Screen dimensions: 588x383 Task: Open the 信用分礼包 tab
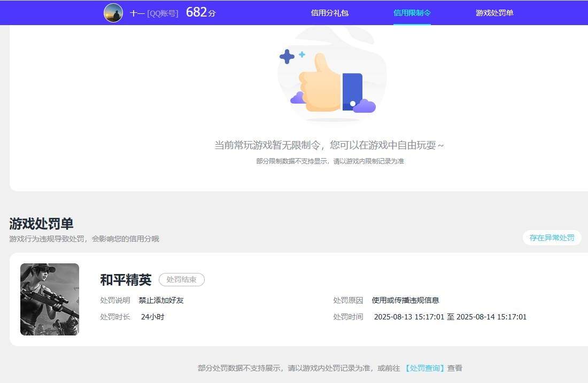(330, 13)
